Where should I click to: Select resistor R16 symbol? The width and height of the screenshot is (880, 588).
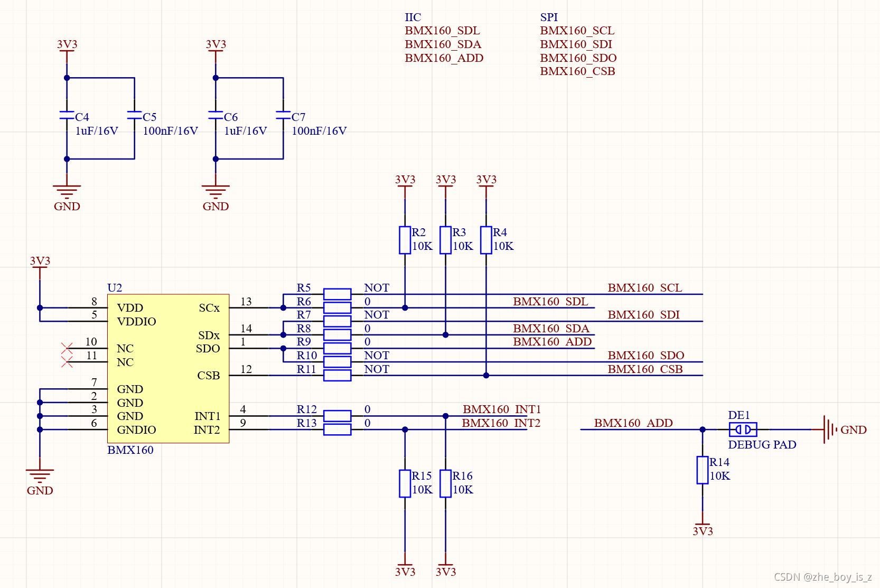coord(445,483)
